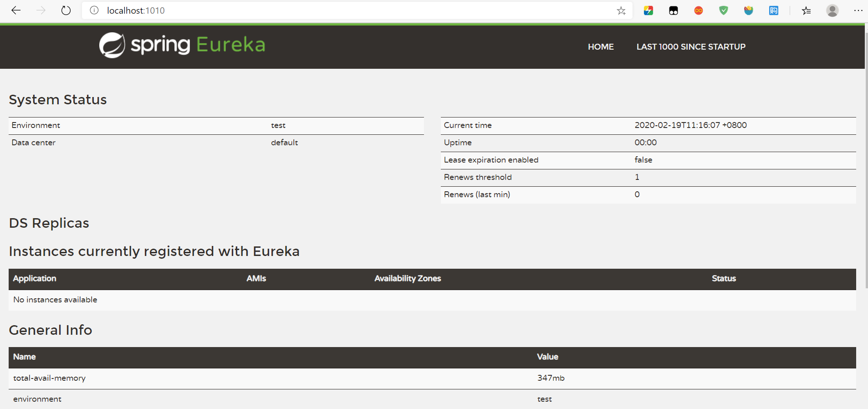Click the System Status heading

[x=58, y=100]
